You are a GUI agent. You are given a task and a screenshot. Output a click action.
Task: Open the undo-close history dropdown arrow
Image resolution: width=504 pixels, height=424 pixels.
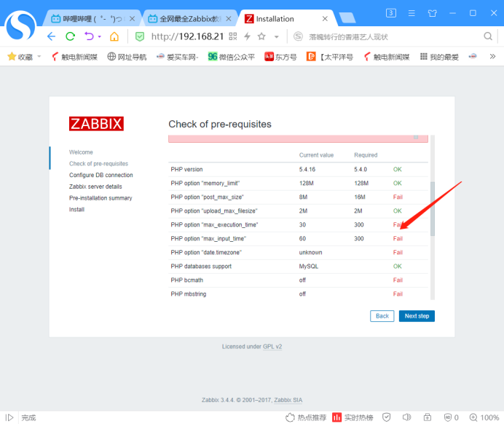(x=100, y=36)
